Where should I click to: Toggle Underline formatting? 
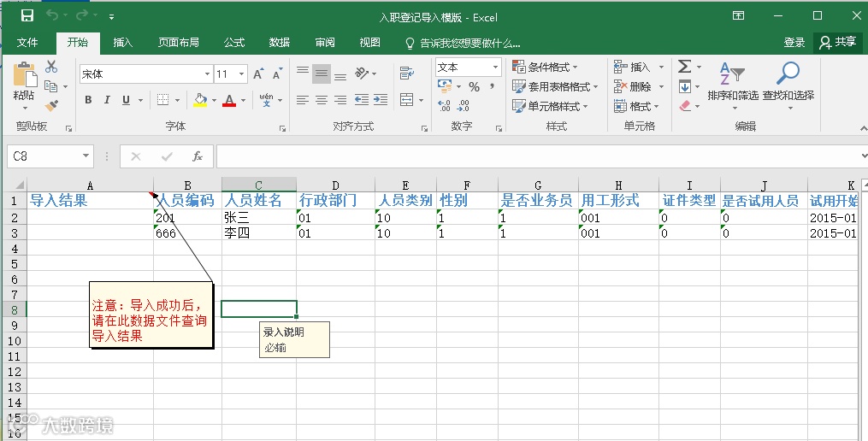126,100
